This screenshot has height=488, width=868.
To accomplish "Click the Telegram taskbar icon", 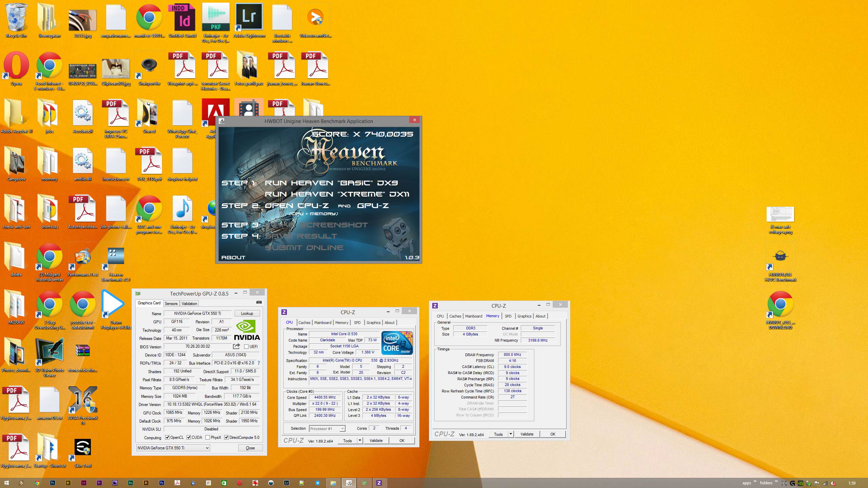I will [317, 483].
